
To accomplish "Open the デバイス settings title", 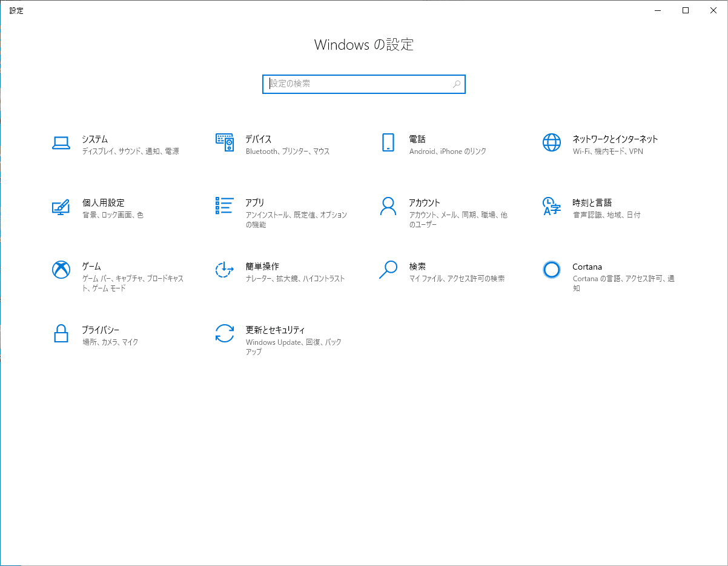I will (259, 139).
